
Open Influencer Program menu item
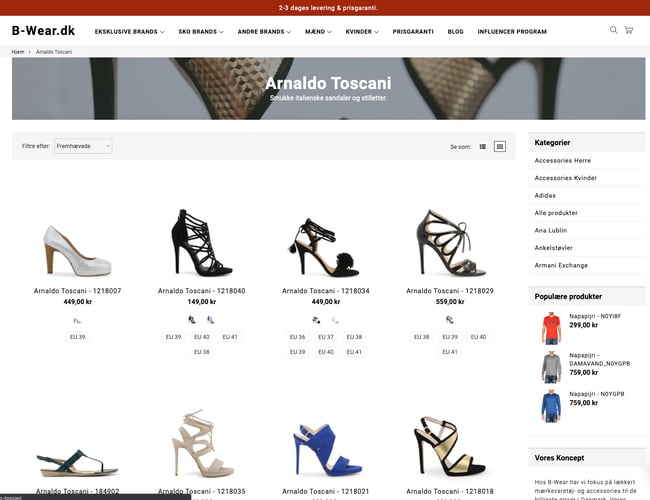[x=512, y=32]
